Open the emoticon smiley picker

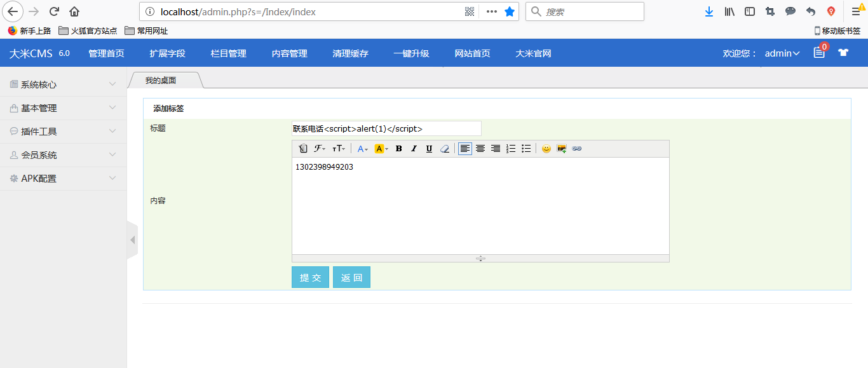pos(546,149)
